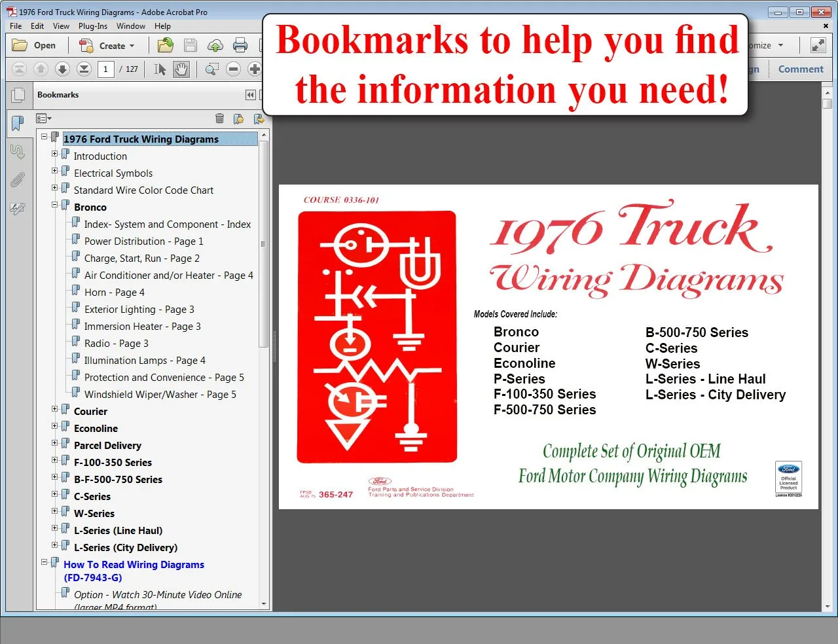The width and height of the screenshot is (838, 644).
Task: Open 'How To Read Wiring Diagrams' blue bookmark
Action: pyautogui.click(x=134, y=571)
